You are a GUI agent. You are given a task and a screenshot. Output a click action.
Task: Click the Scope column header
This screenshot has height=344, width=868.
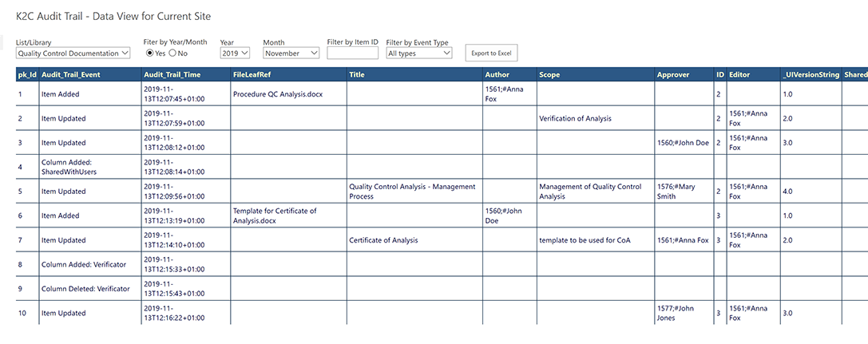coord(596,75)
